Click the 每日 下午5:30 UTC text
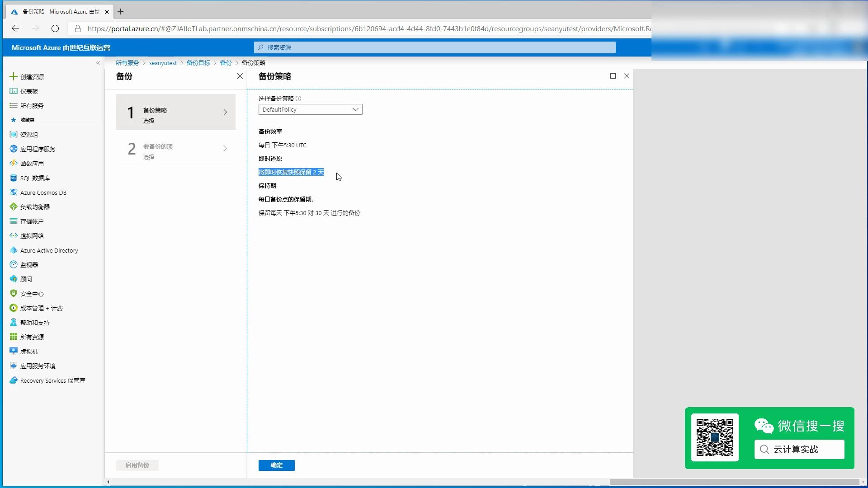 click(x=283, y=145)
